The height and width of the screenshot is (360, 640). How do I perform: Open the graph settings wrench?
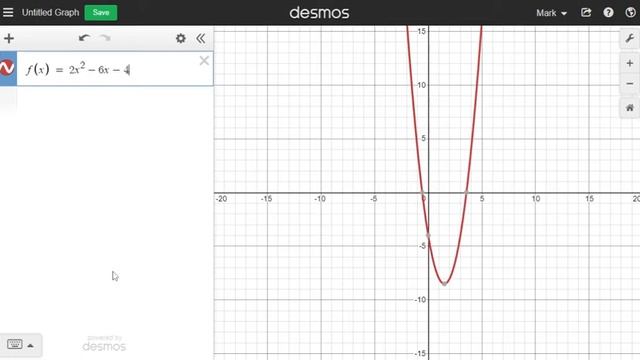(x=629, y=38)
